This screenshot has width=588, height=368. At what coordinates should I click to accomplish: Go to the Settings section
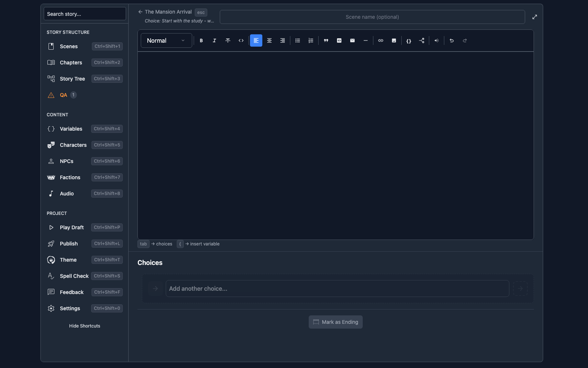pyautogui.click(x=70, y=308)
